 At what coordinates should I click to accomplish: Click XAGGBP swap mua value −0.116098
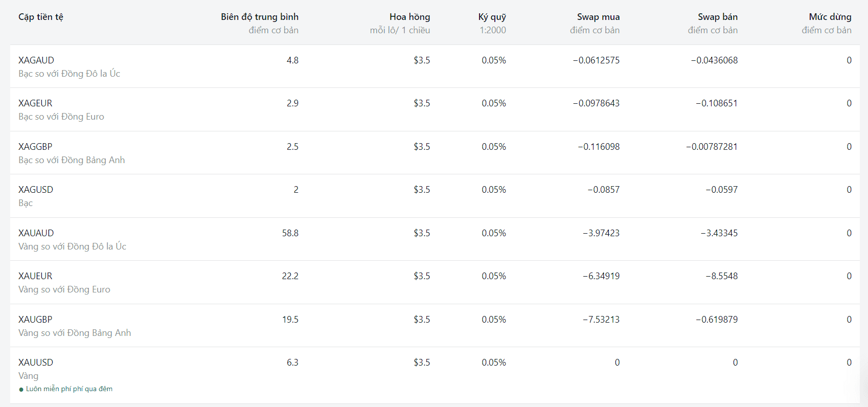[599, 147]
